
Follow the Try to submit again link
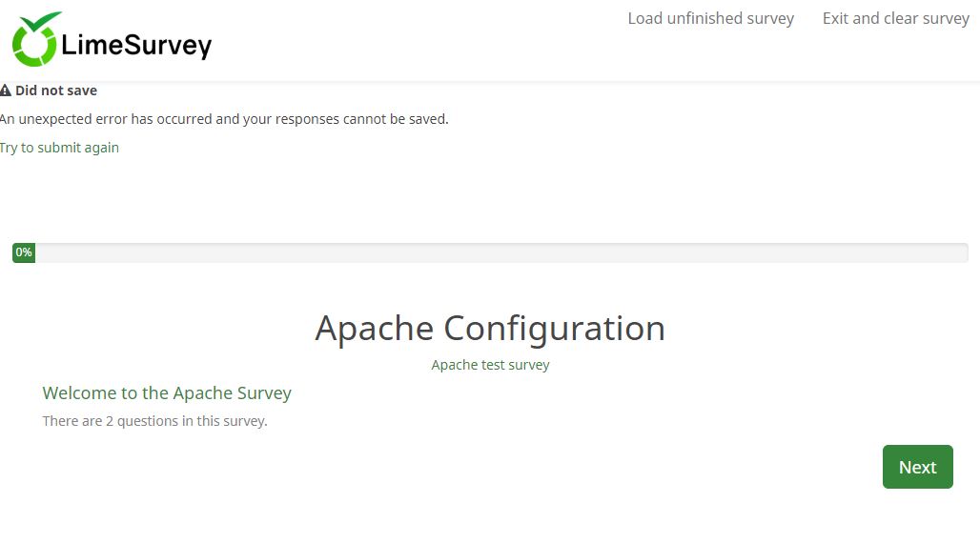(x=59, y=148)
